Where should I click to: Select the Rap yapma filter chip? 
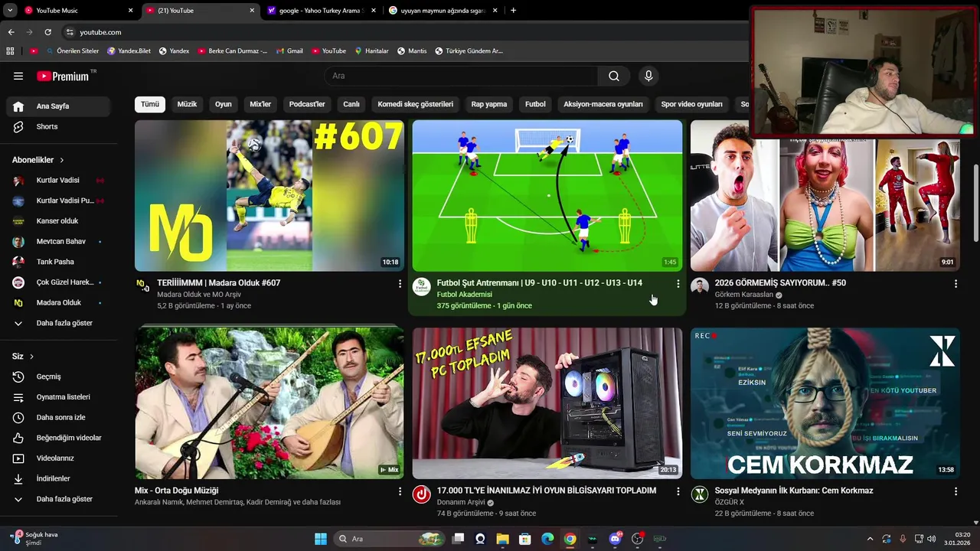click(489, 104)
